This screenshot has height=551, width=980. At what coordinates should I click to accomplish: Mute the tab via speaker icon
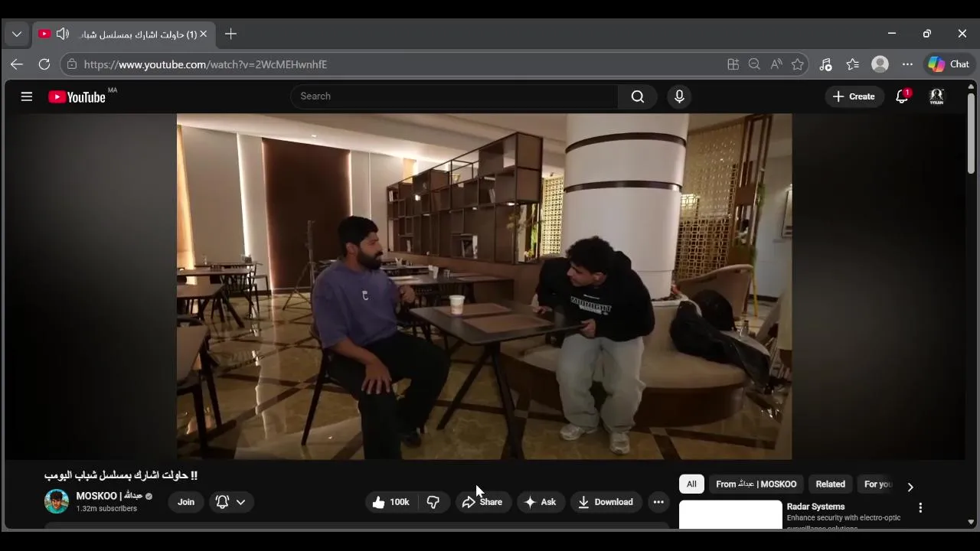point(63,34)
